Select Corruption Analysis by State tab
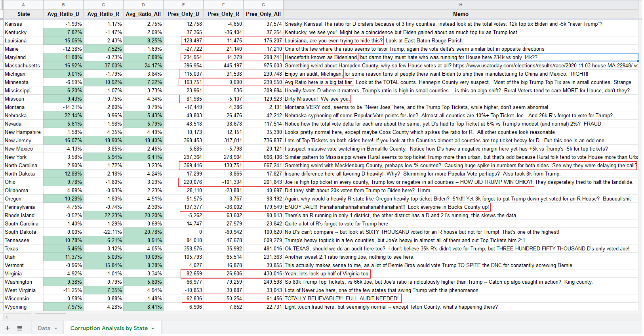The height and width of the screenshot is (336, 644). tap(109, 328)
